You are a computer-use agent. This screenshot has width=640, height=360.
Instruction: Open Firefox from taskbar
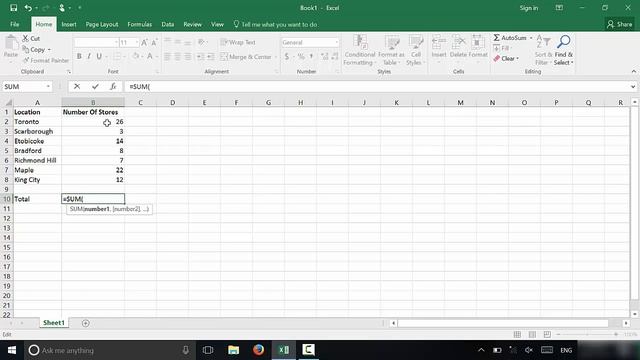point(258,350)
